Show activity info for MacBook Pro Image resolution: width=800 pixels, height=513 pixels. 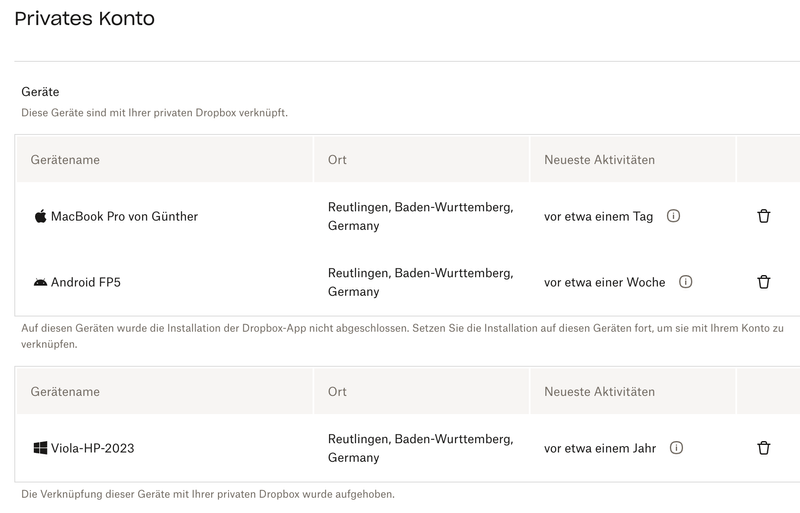tap(673, 216)
